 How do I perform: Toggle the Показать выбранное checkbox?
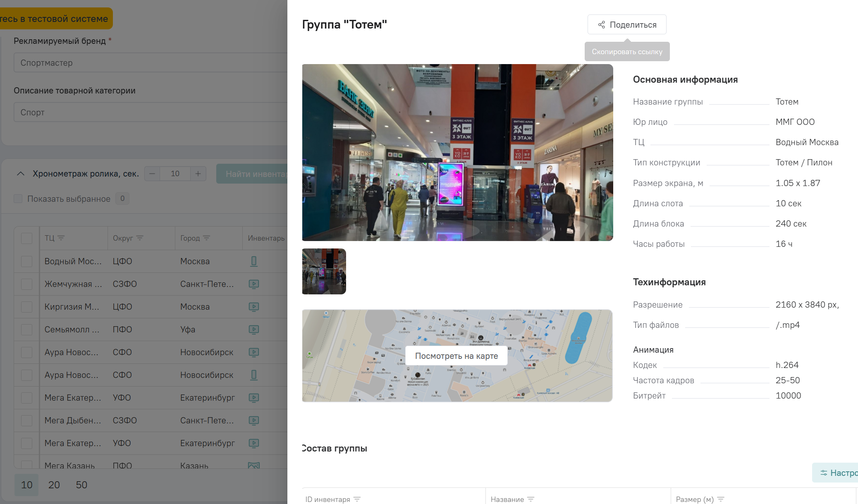pos(18,199)
